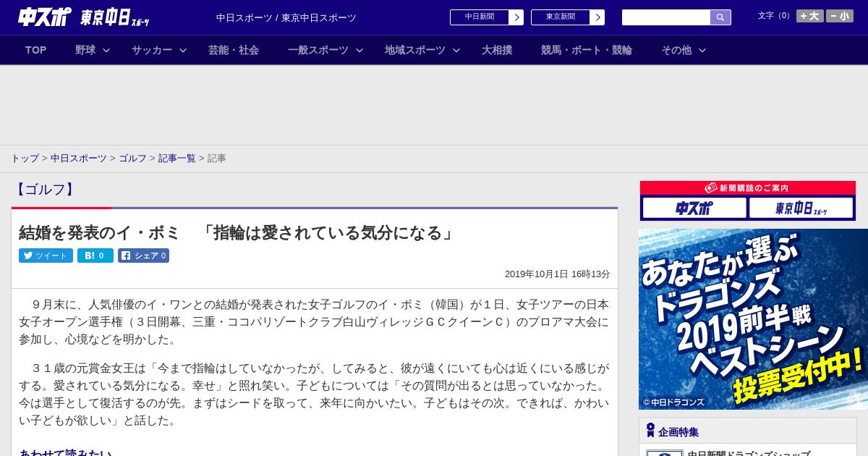Expand the その他 dropdown chevron
This screenshot has width=868, height=456.
coord(702,50)
